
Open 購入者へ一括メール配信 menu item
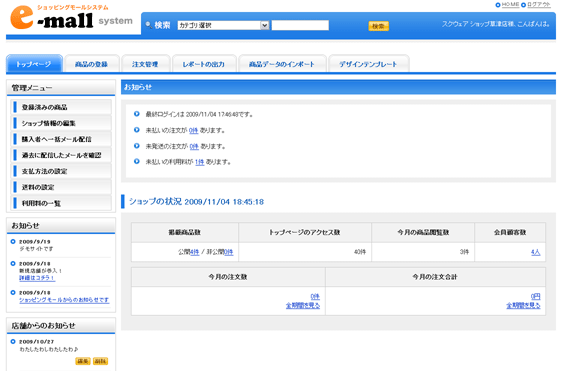(61, 139)
